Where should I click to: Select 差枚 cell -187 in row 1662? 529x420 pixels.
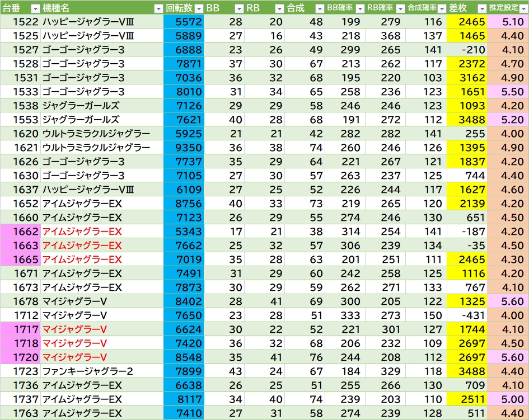click(x=467, y=232)
